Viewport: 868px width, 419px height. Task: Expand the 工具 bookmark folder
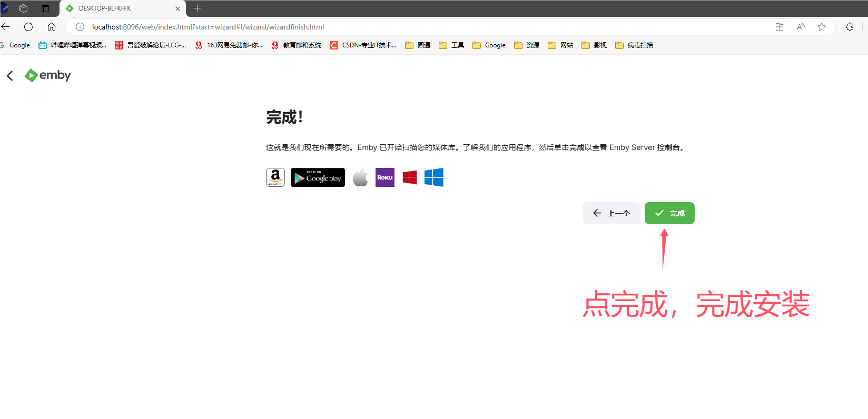coord(451,45)
